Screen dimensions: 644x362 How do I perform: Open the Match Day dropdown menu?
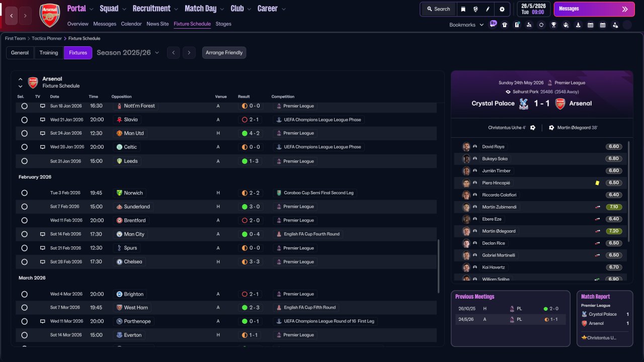pos(204,9)
